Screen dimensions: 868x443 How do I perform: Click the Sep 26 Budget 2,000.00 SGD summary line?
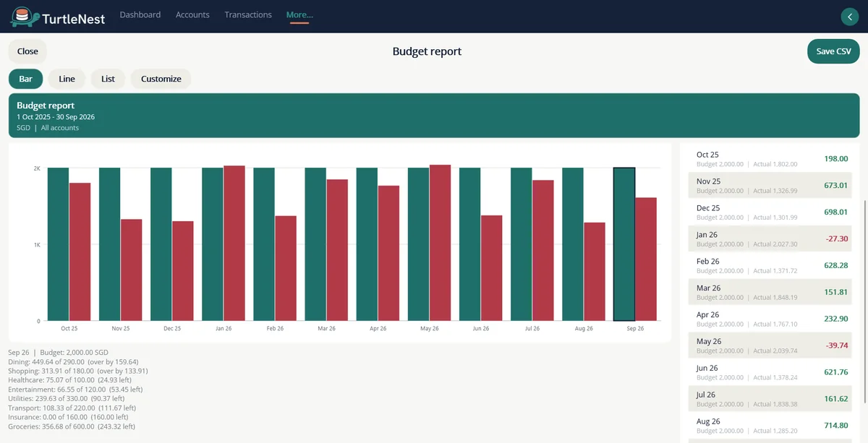coord(59,352)
